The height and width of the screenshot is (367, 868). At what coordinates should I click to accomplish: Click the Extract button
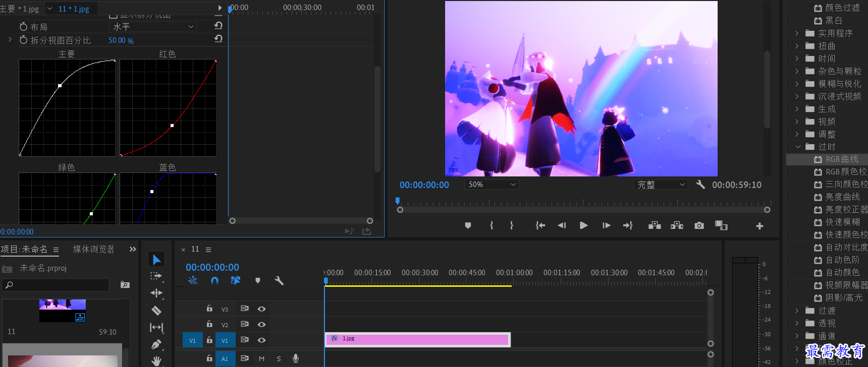coord(677,225)
